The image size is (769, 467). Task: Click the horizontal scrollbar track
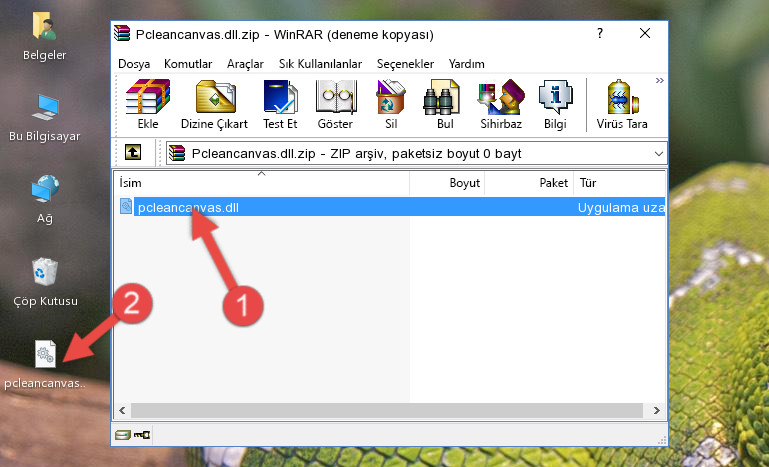tap(387, 410)
